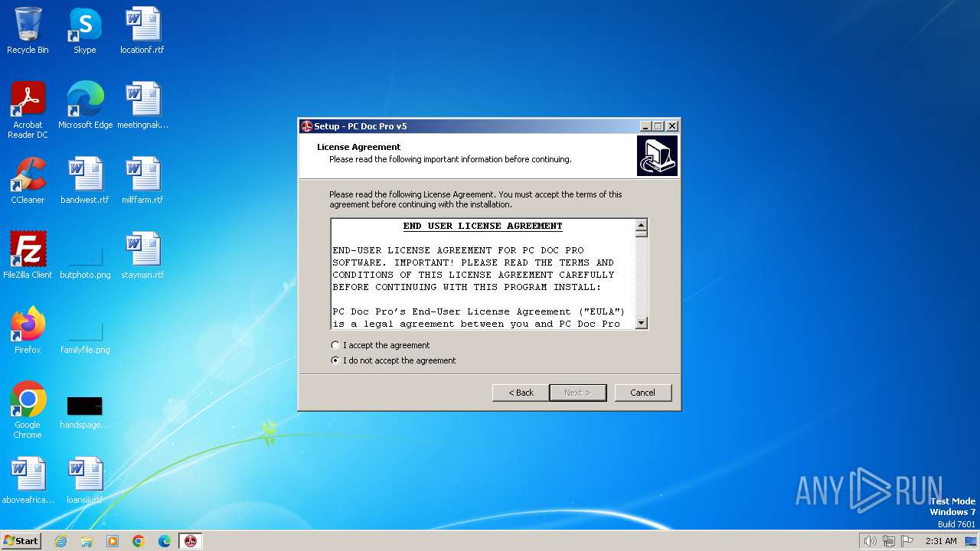The image size is (980, 551).
Task: Click the disabled Next button
Action: coord(578,393)
